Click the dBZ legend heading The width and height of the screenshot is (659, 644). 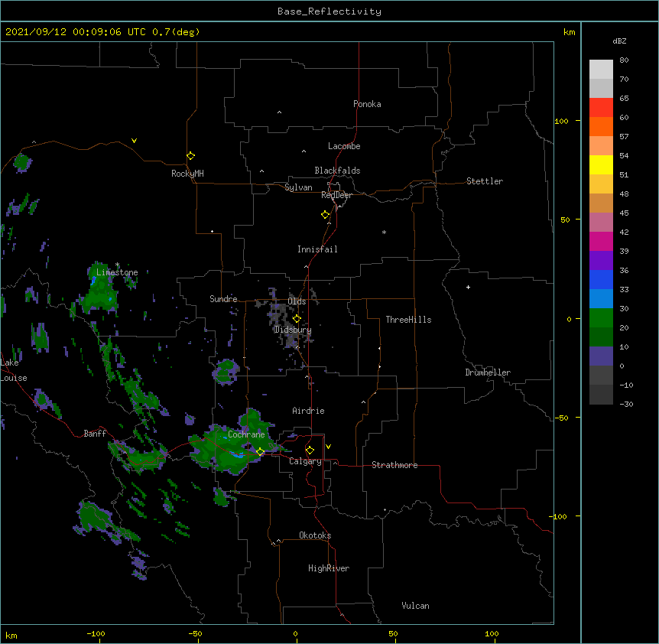619,41
